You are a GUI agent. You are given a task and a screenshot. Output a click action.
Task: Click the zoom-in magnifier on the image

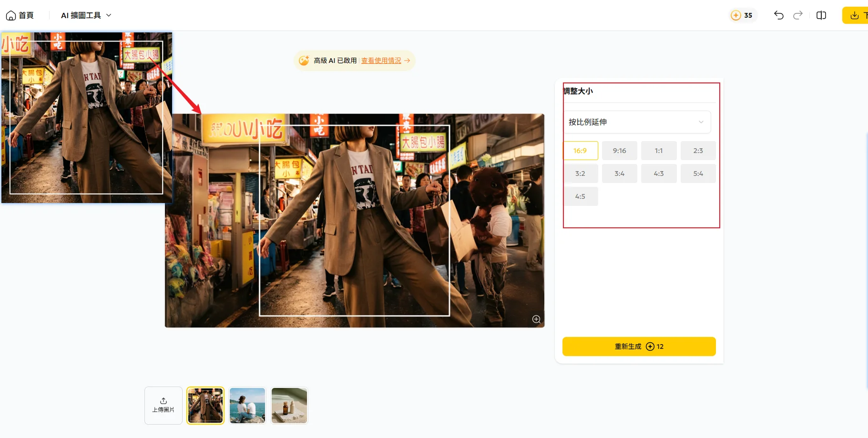point(536,319)
